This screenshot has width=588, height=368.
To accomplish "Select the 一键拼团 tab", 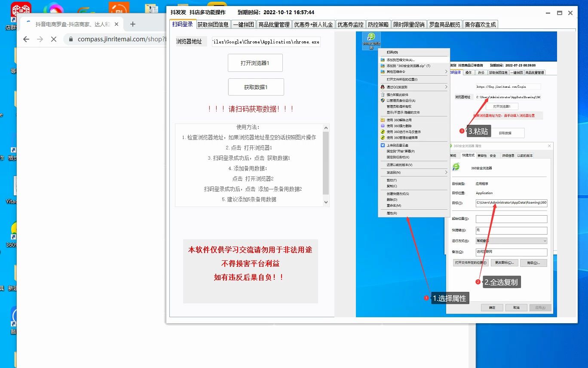I will 244,25.
